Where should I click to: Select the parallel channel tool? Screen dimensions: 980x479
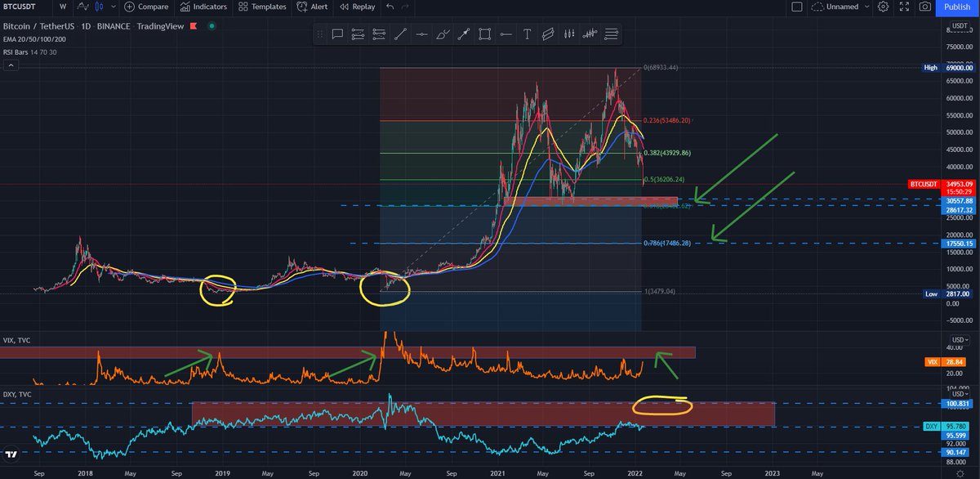[x=549, y=34]
